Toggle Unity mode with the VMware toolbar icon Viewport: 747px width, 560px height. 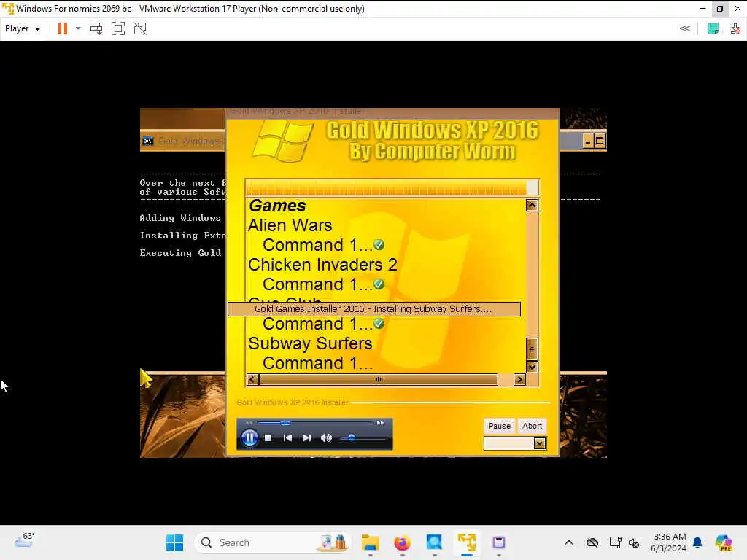[140, 28]
